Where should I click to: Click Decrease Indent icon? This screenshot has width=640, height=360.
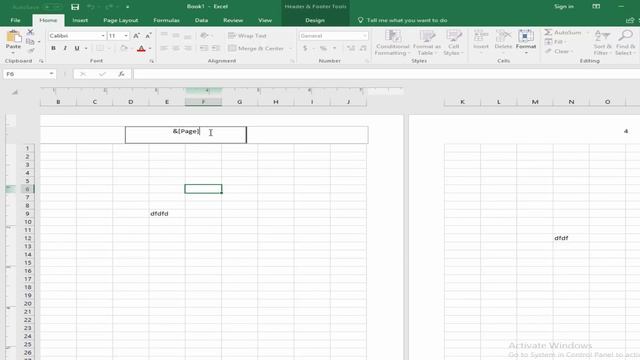point(204,48)
